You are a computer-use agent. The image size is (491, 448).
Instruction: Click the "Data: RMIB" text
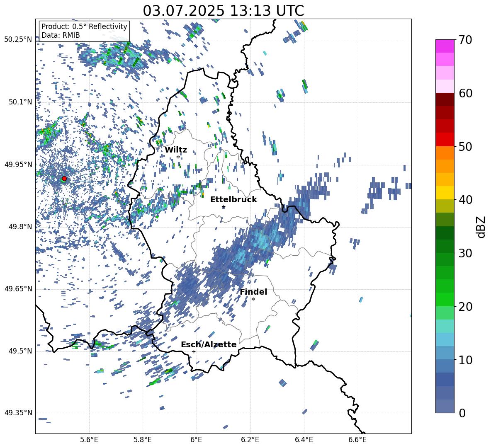pos(61,35)
